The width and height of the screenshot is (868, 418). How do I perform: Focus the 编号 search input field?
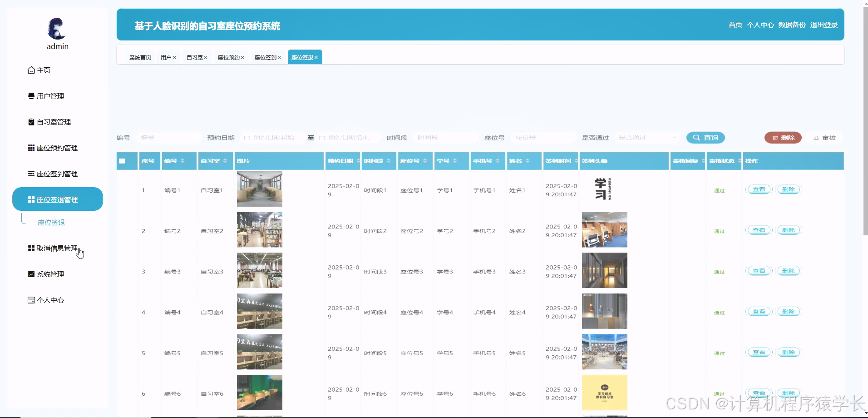tap(168, 138)
